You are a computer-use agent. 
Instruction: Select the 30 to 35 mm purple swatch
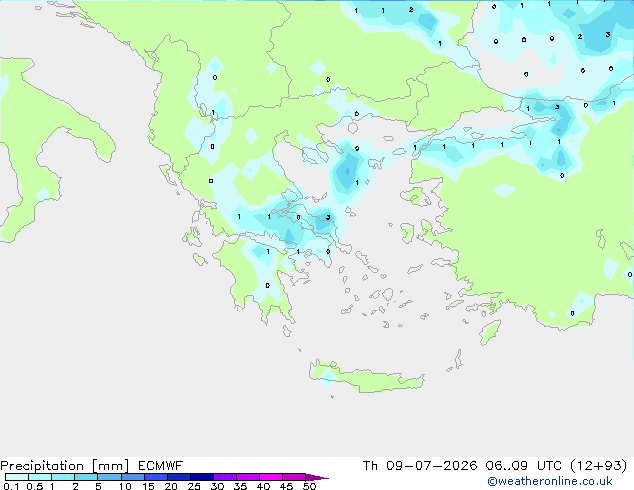point(225,477)
